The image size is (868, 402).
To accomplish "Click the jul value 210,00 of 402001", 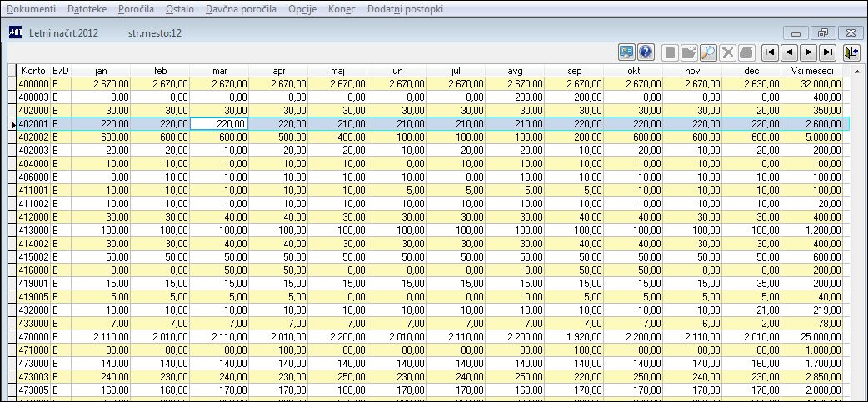I will click(456, 124).
